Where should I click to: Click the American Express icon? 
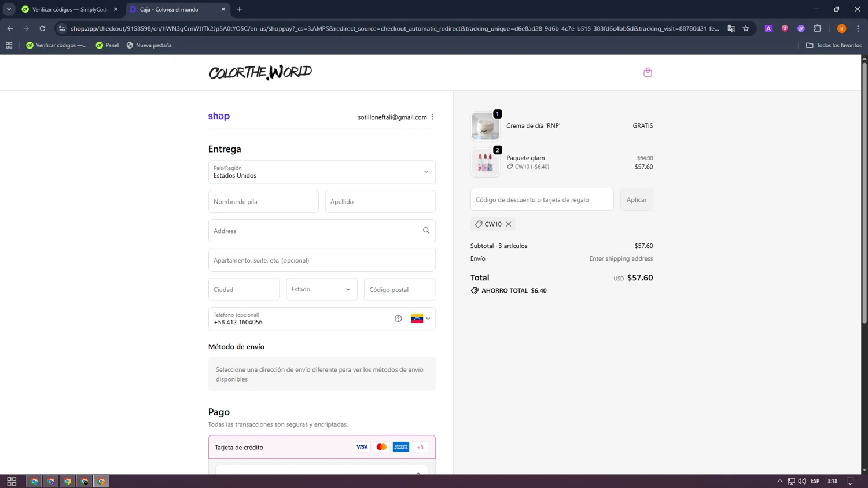point(400,447)
